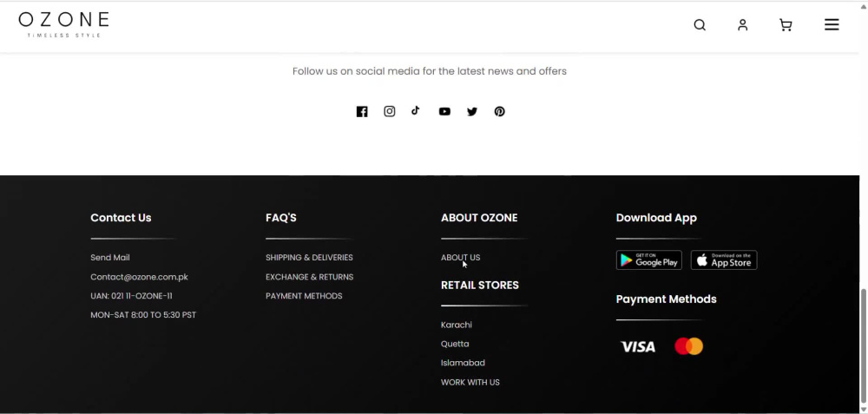The width and height of the screenshot is (868, 414).
Task: Click the Download App heading
Action: 656,218
